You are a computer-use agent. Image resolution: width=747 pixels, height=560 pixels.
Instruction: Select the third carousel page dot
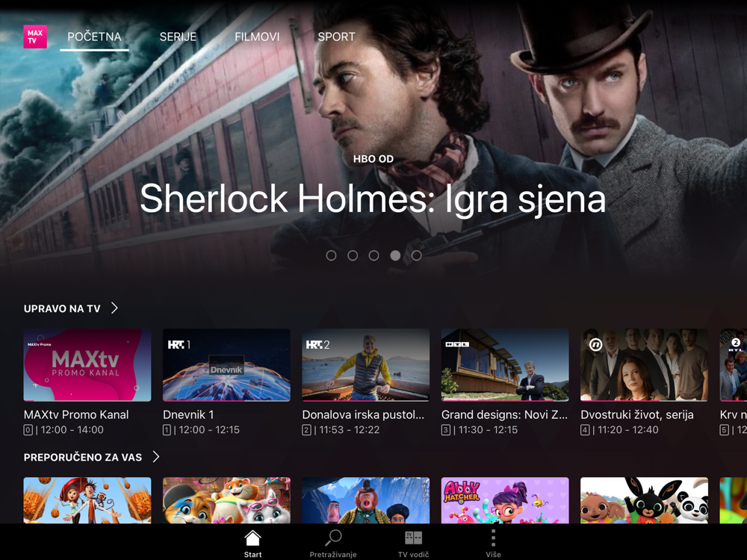374,255
